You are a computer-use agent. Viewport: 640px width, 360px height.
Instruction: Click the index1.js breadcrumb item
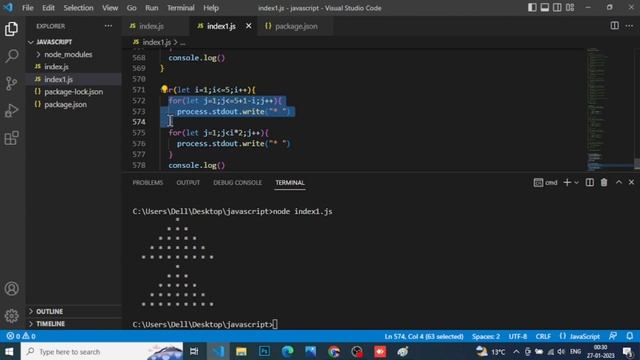point(156,42)
